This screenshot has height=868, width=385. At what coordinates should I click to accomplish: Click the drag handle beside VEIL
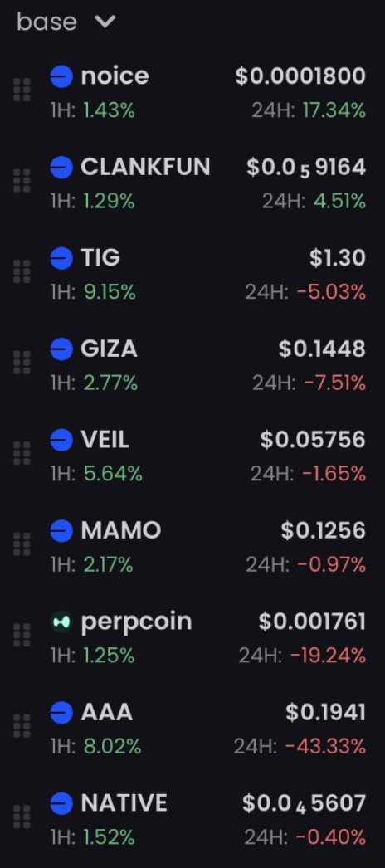[22, 453]
